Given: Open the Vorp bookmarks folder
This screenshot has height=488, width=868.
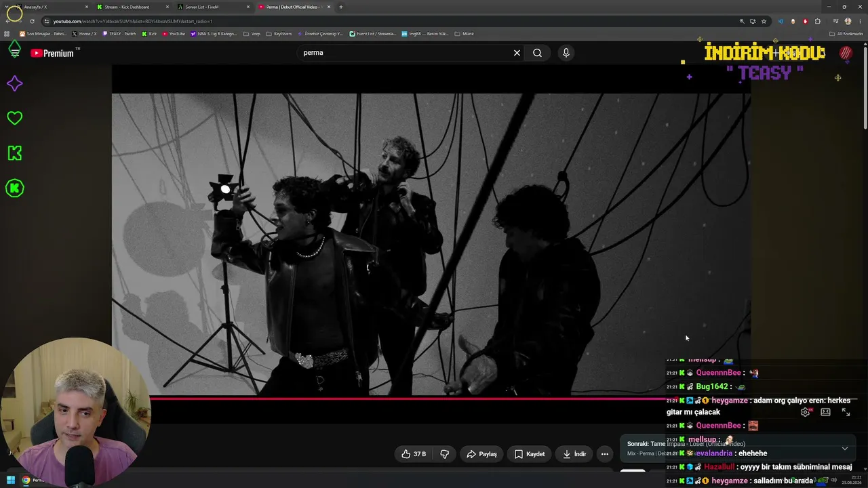Looking at the screenshot, I should click(252, 34).
